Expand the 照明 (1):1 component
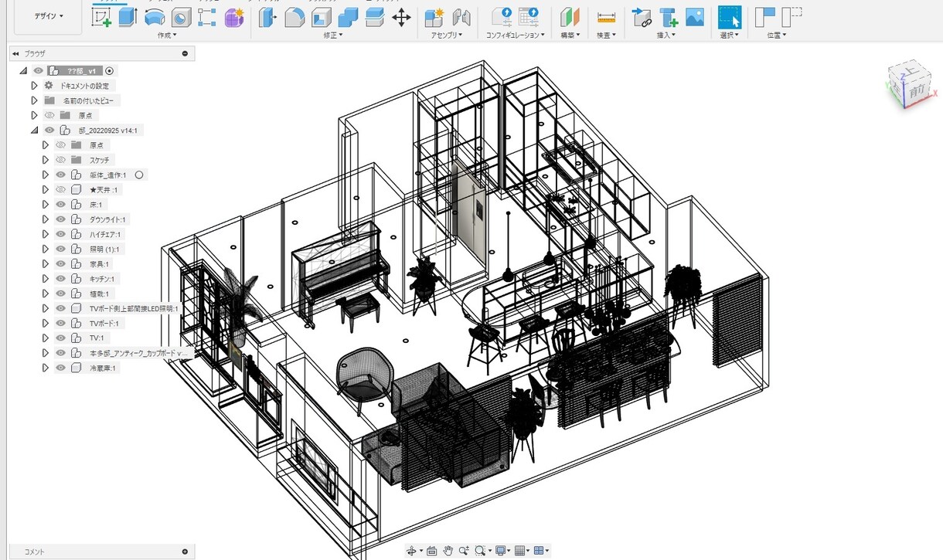943x560 pixels. pos(46,249)
